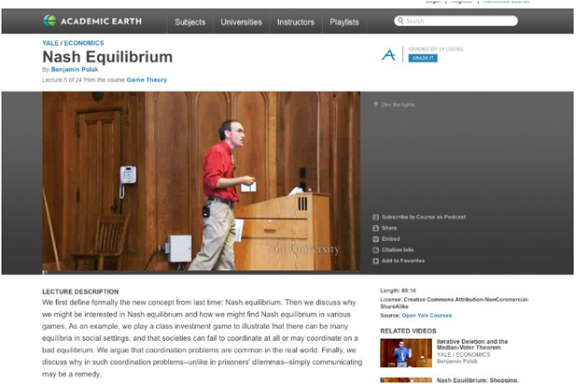This screenshot has width=588, height=384.
Task: Follow the YALE breadcrumb link
Action: click(50, 43)
